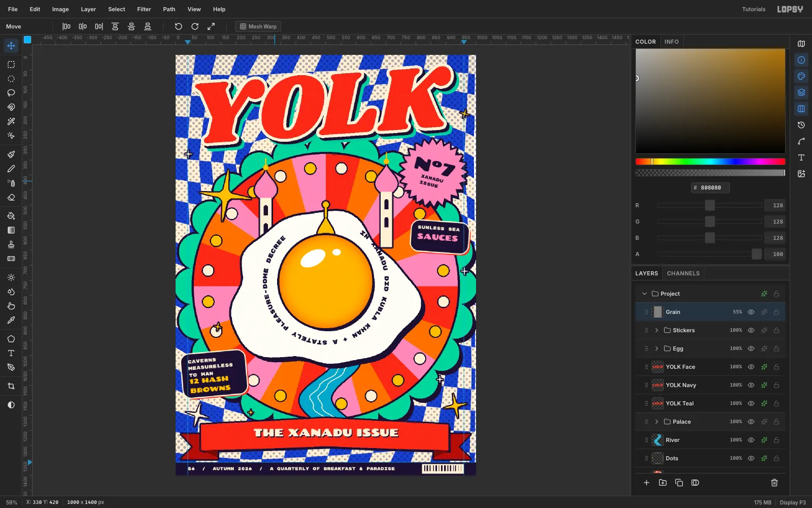
Task: Select the Gradient tool
Action: tap(11, 230)
